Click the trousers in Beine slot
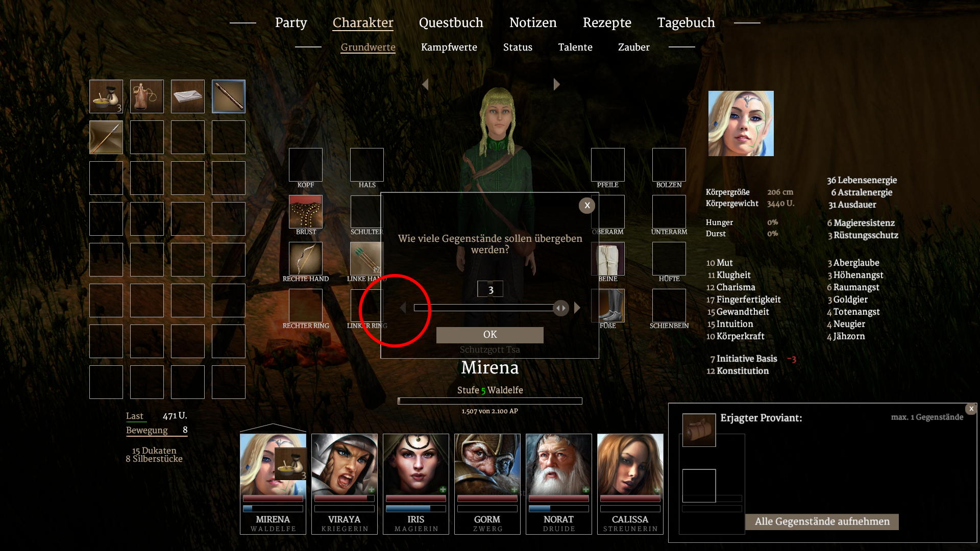Viewport: 980px width, 551px height. pos(608,259)
